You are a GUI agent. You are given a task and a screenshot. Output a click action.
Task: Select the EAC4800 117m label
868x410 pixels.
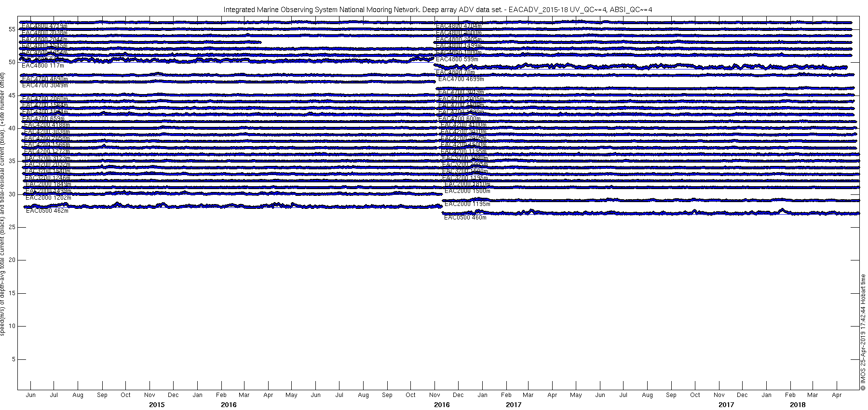coord(43,66)
